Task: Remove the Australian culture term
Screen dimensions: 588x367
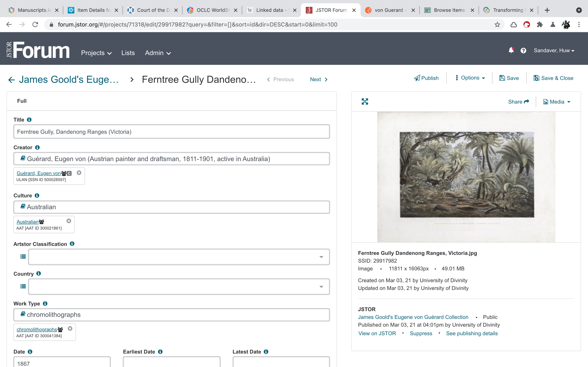Action: (x=69, y=221)
